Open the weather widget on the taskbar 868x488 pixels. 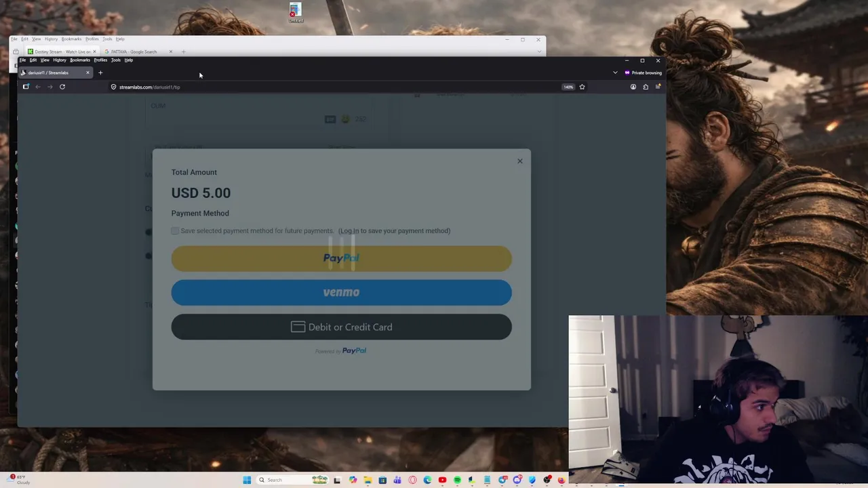coord(19,480)
